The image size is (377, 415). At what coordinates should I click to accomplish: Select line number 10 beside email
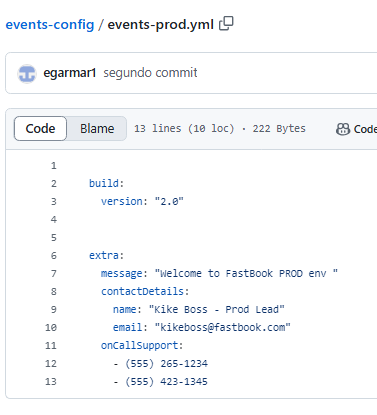point(51,328)
